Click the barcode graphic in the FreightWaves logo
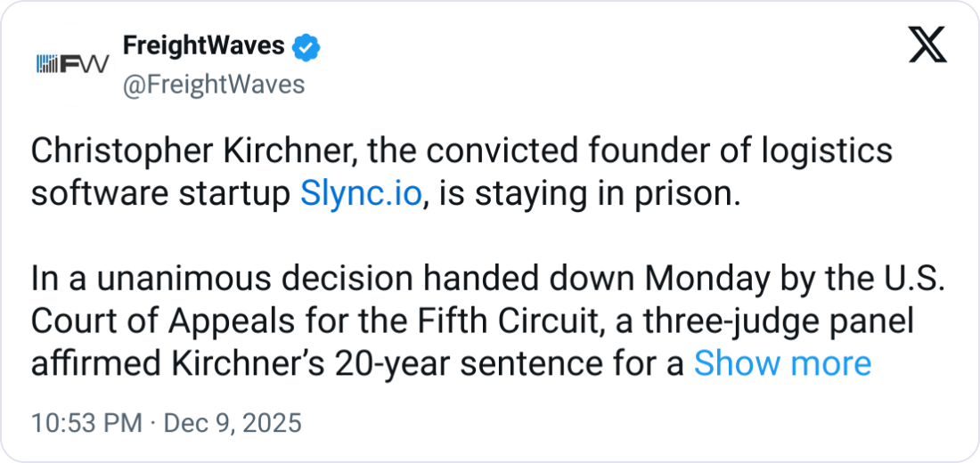 pyautogui.click(x=47, y=64)
